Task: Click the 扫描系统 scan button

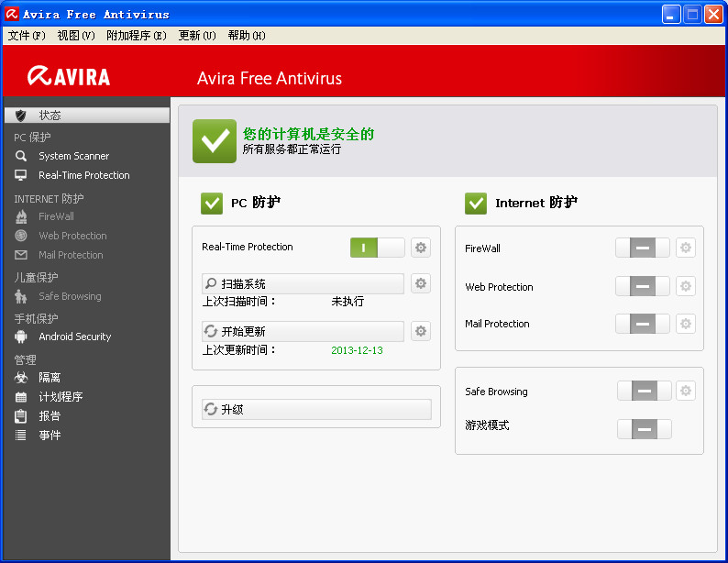Action: [x=303, y=283]
